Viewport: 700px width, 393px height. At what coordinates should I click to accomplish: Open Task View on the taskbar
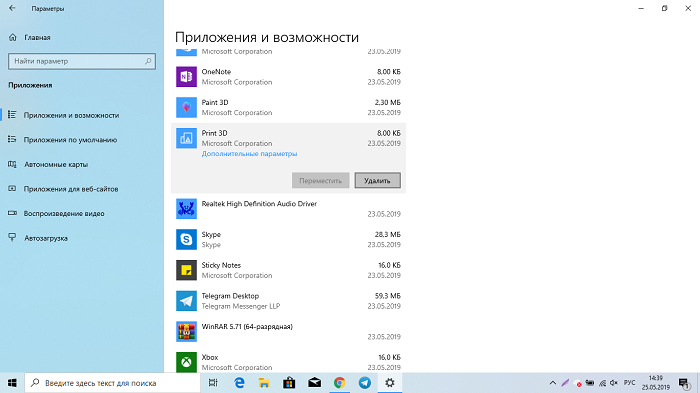pyautogui.click(x=213, y=383)
